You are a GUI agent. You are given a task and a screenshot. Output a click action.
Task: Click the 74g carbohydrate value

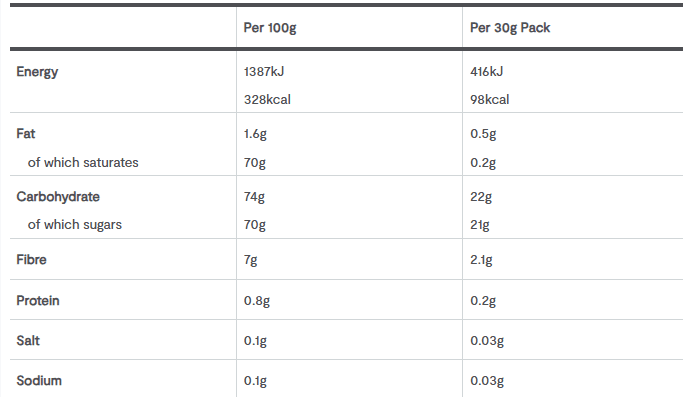pyautogui.click(x=254, y=197)
